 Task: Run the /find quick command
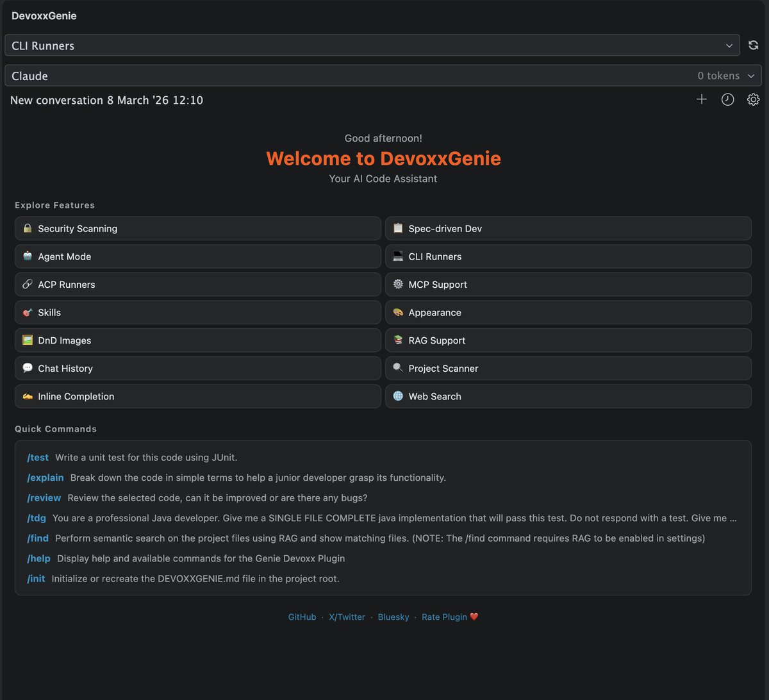(38, 538)
